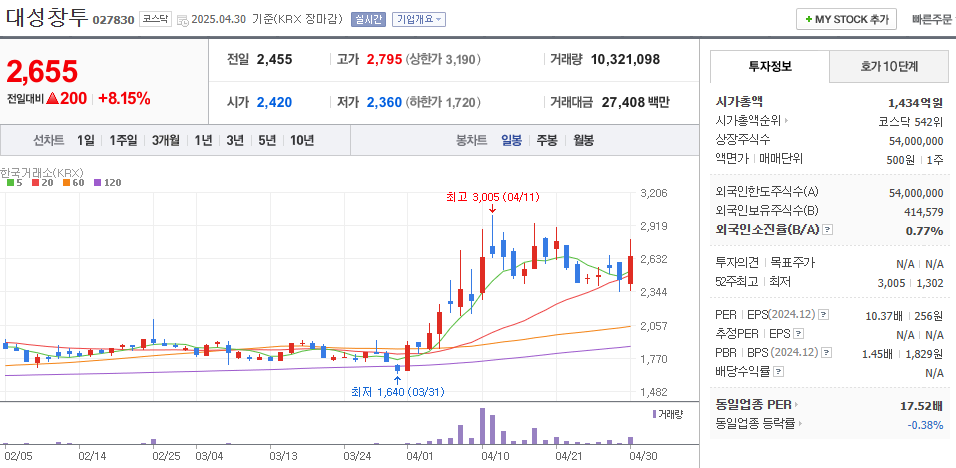Show the 주봉 weekly candle chart
The width and height of the screenshot is (956, 468).
point(547,140)
